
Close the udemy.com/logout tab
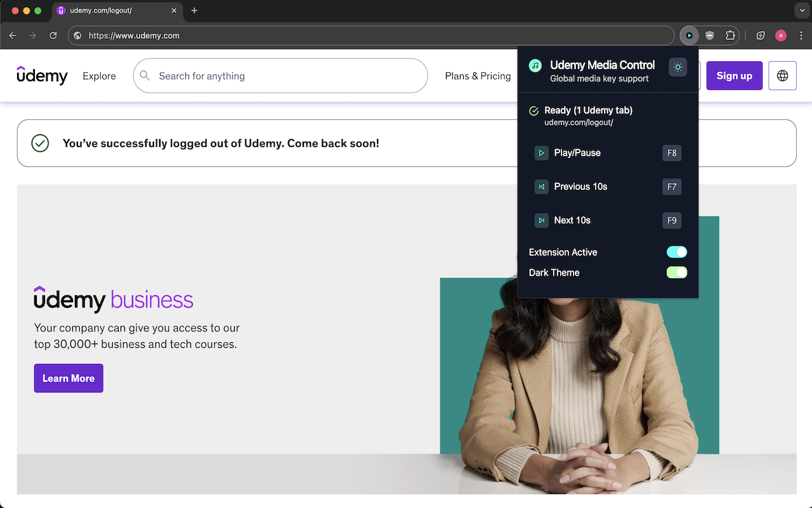click(x=174, y=11)
